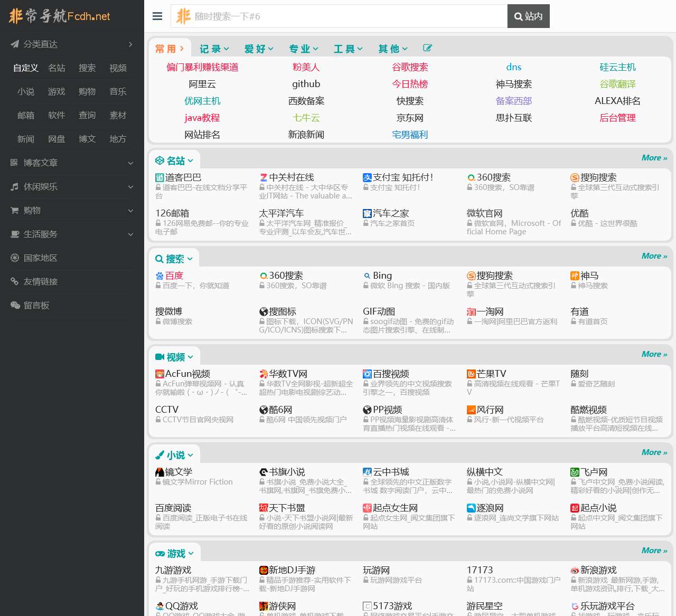
Task: Click the 非常导航 Fcdh.net logo
Action: click(59, 16)
